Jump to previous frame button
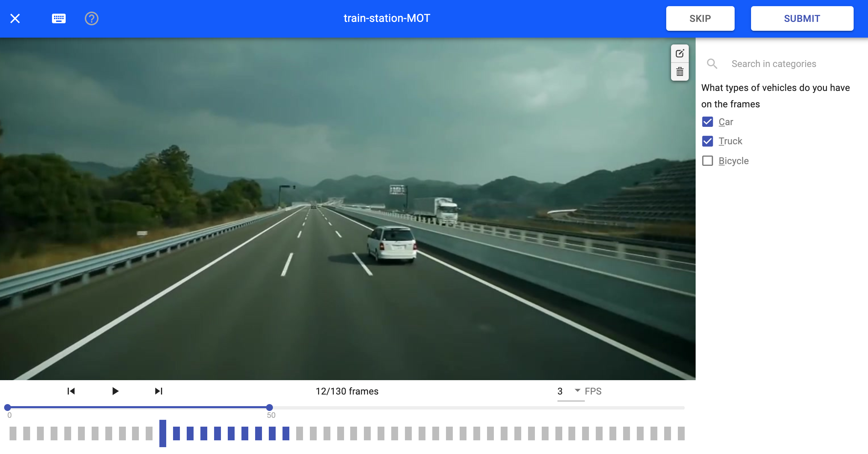The height and width of the screenshot is (454, 868). click(x=71, y=391)
